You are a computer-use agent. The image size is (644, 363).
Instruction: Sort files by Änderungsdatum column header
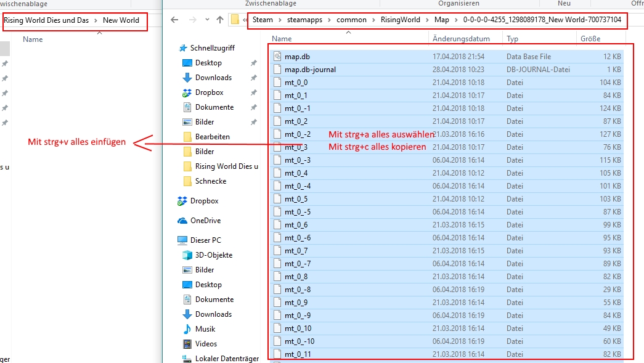click(461, 38)
